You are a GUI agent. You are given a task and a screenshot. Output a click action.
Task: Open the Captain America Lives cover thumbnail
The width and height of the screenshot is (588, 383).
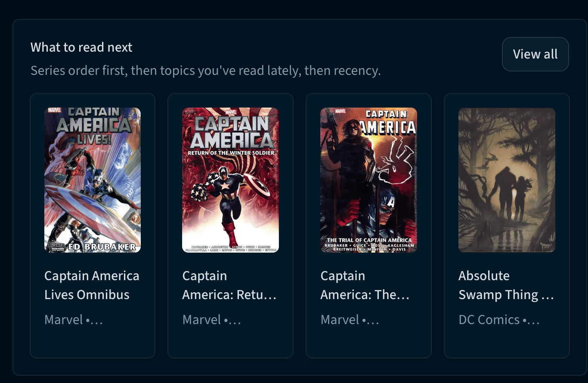point(93,180)
